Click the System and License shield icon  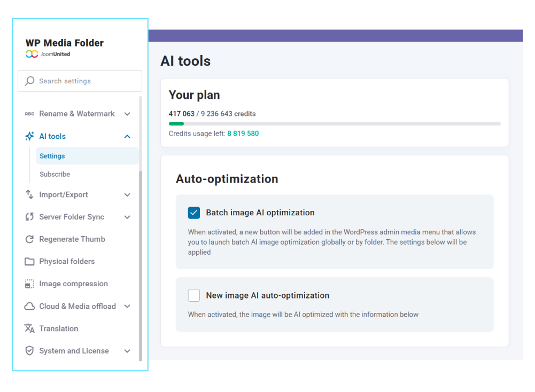tap(29, 351)
